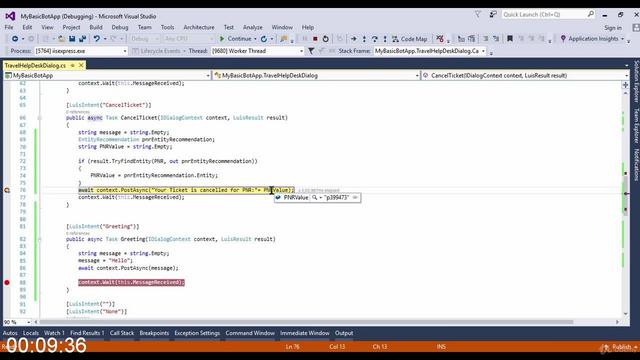The image size is (640, 360).
Task: Switch to the Locals tab
Action: pyautogui.click(x=31, y=333)
